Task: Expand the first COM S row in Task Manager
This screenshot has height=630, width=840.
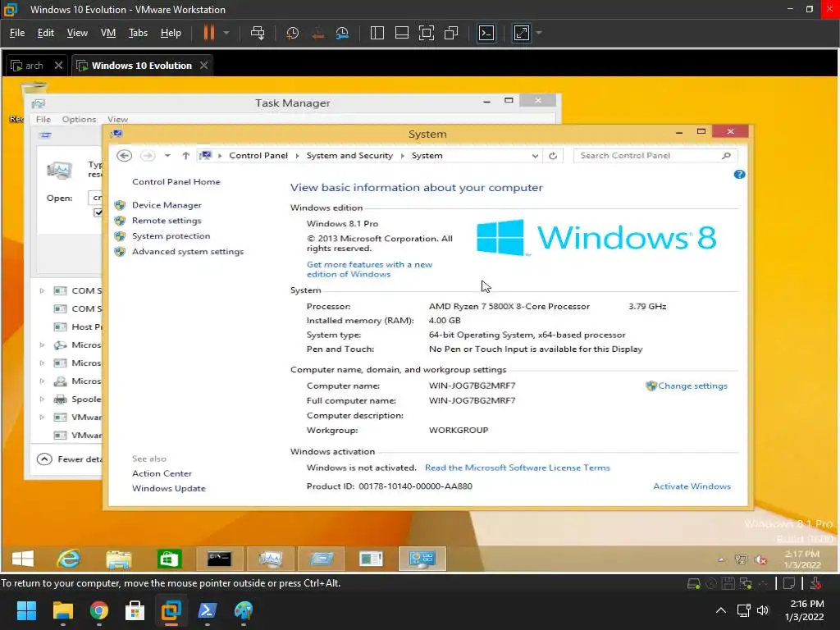Action: pos(42,291)
